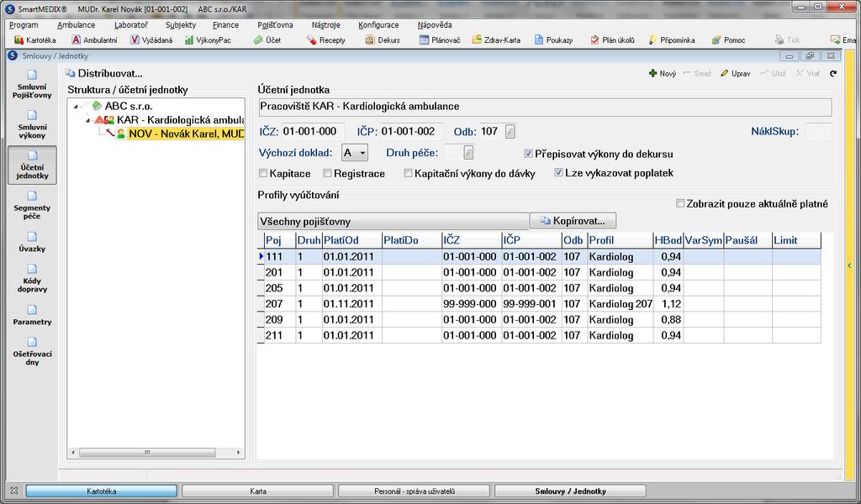Select Parametry in the sidebar
This screenshot has height=504, width=861.
32,315
